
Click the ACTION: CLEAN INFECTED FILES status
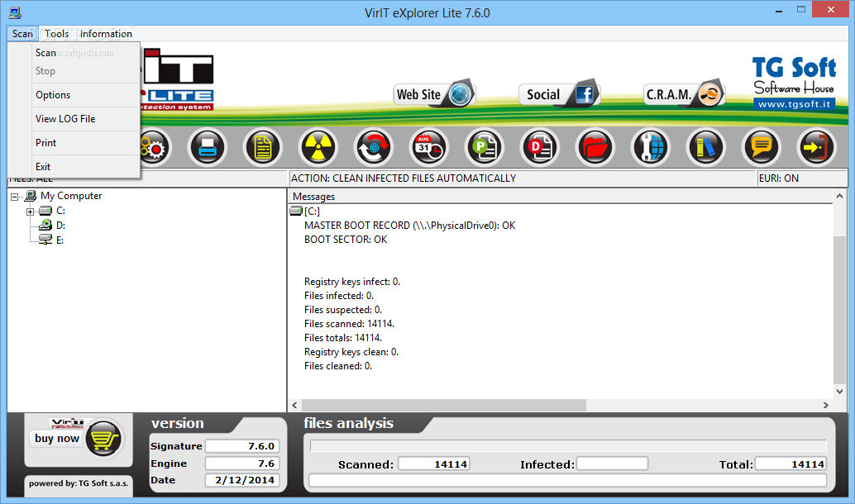tap(404, 178)
